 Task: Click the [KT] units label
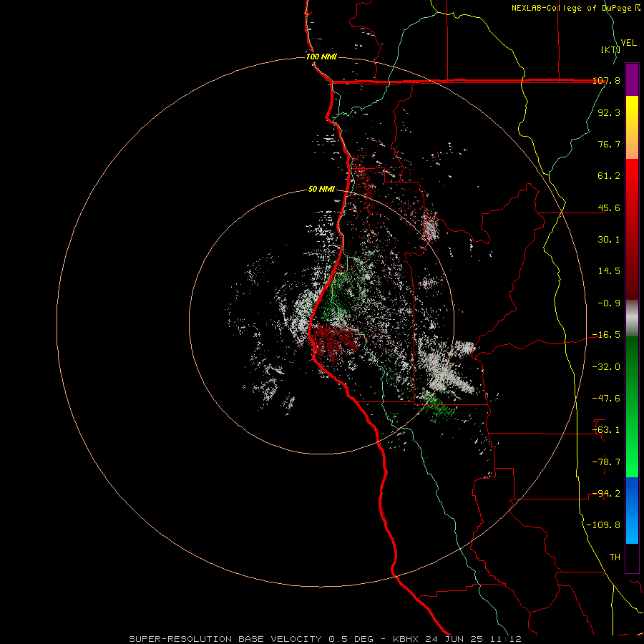[x=610, y=49]
